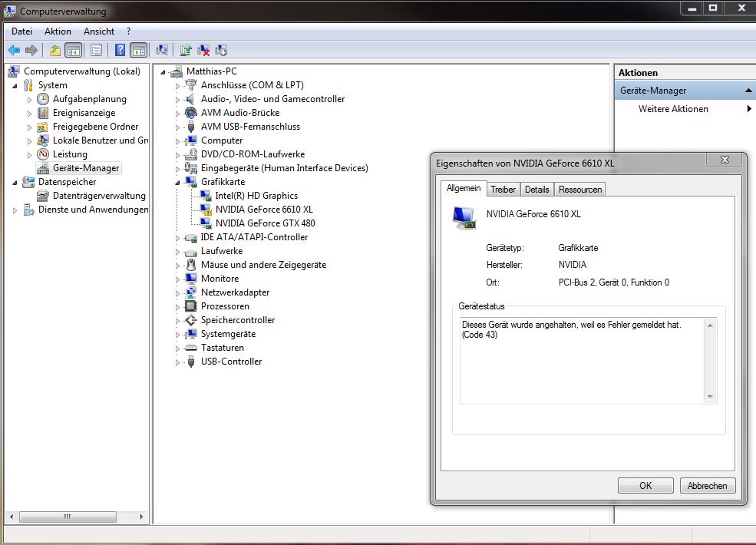Collapse the Datenspeicher node

15,183
